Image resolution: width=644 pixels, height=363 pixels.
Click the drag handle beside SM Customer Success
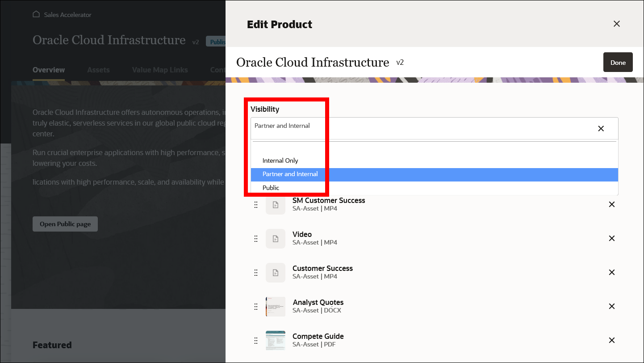(x=256, y=205)
